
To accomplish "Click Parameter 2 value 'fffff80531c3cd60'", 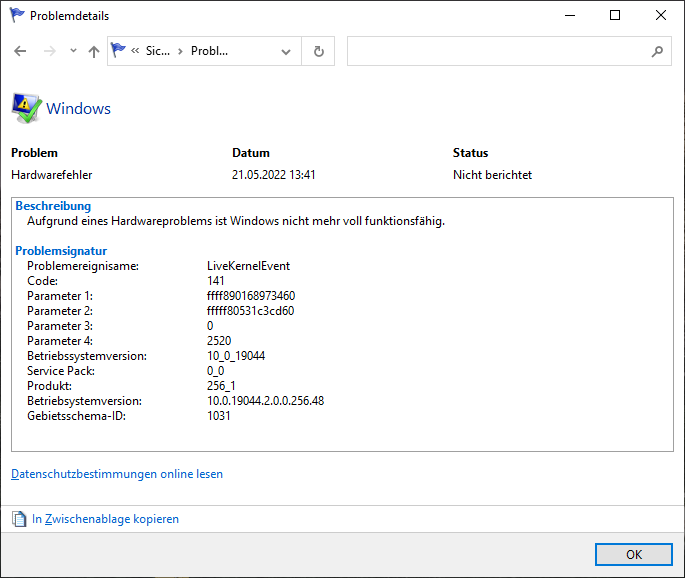I will (251, 311).
